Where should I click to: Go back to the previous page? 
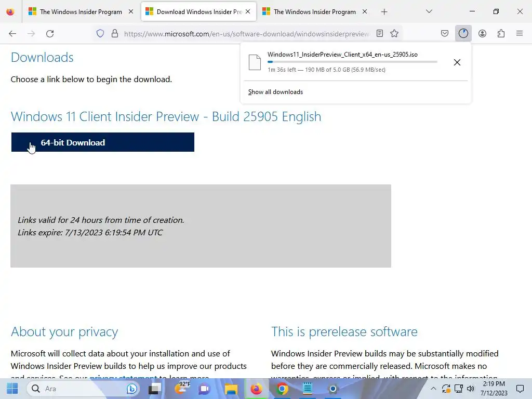[x=12, y=34]
